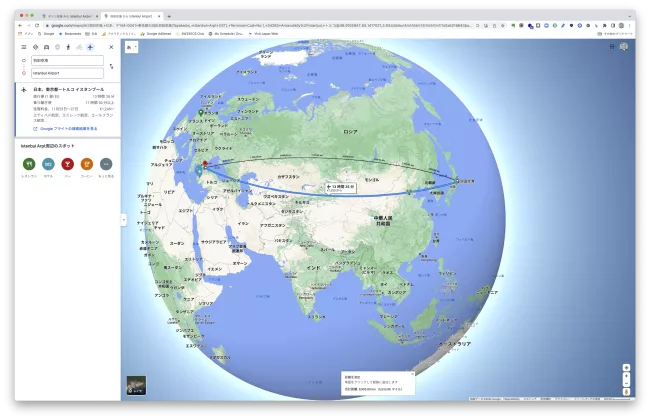The width and height of the screenshot is (650, 420).
Task: Open the map language dropdown
Action: [131, 46]
